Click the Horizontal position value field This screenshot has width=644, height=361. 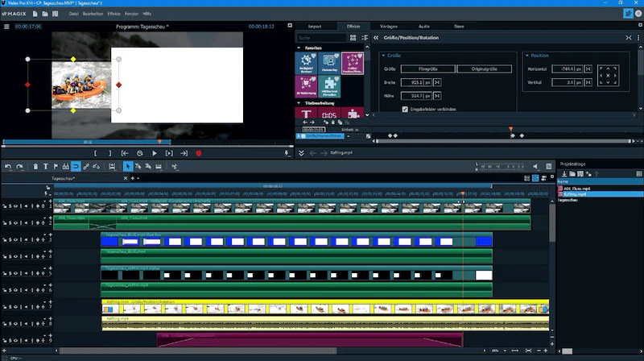(567, 69)
